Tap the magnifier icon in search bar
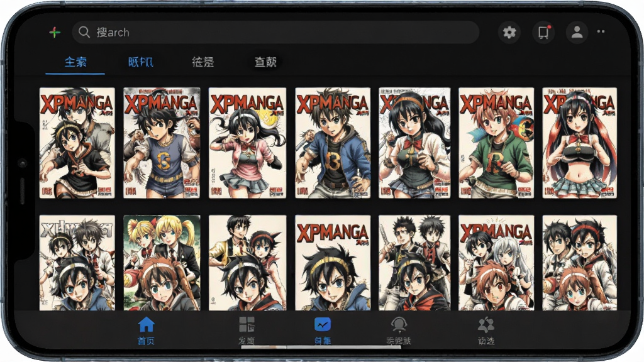Image resolution: width=644 pixels, height=362 pixels. tap(84, 32)
